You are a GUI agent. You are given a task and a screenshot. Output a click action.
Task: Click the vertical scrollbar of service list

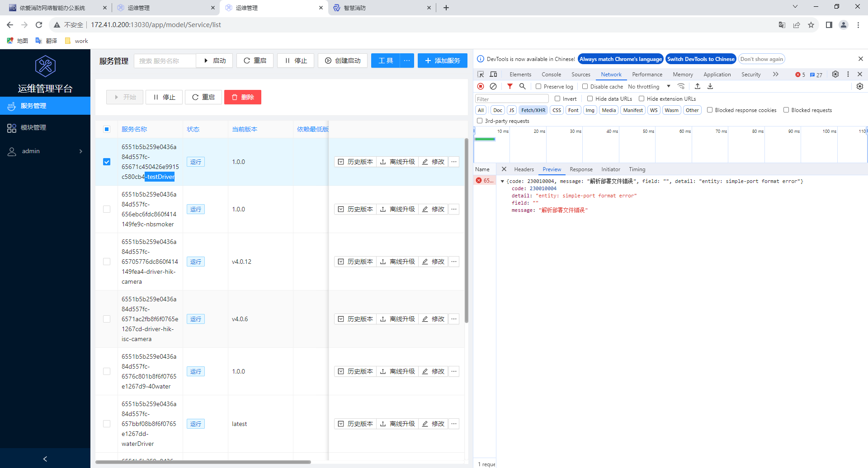click(x=466, y=230)
